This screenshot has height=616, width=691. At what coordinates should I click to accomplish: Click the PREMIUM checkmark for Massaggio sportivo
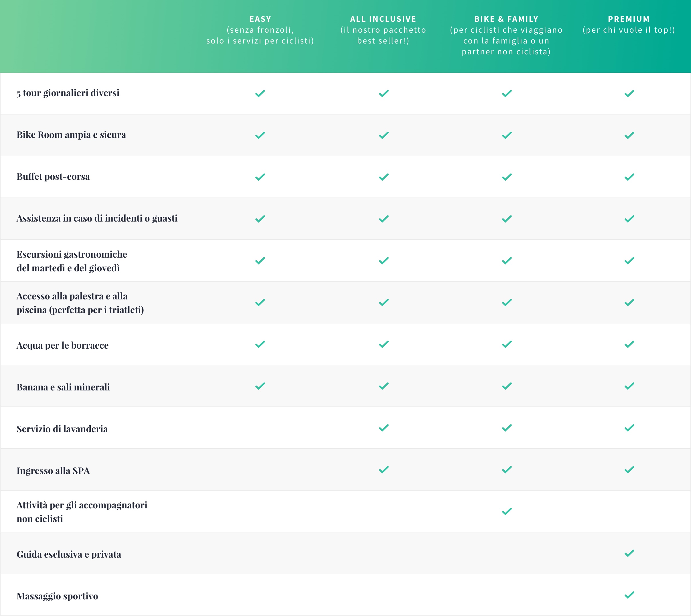tap(629, 595)
